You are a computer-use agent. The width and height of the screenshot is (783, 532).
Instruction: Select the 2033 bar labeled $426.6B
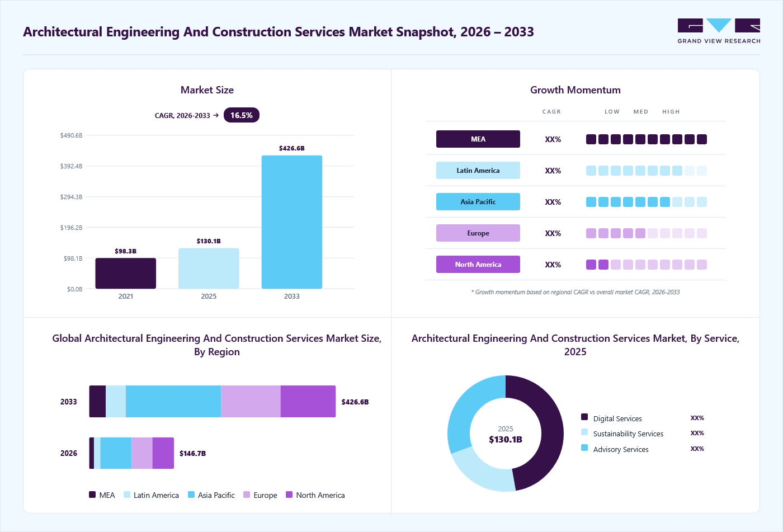coord(292,222)
